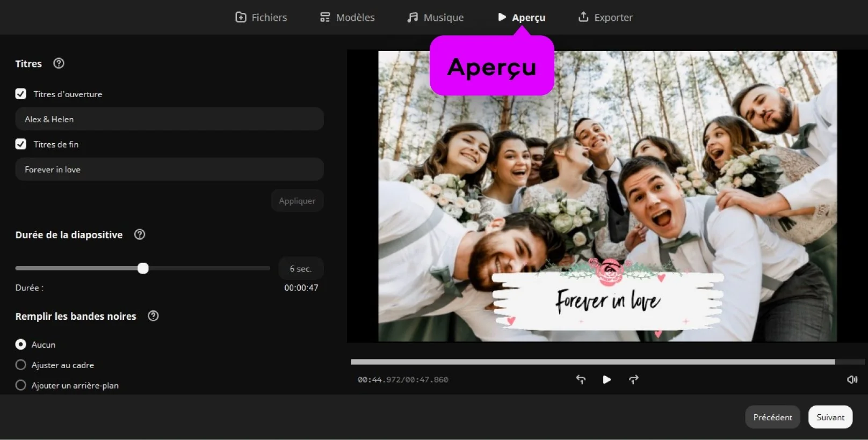Click the help icon beside Titres
The image size is (868, 440).
[59, 63]
